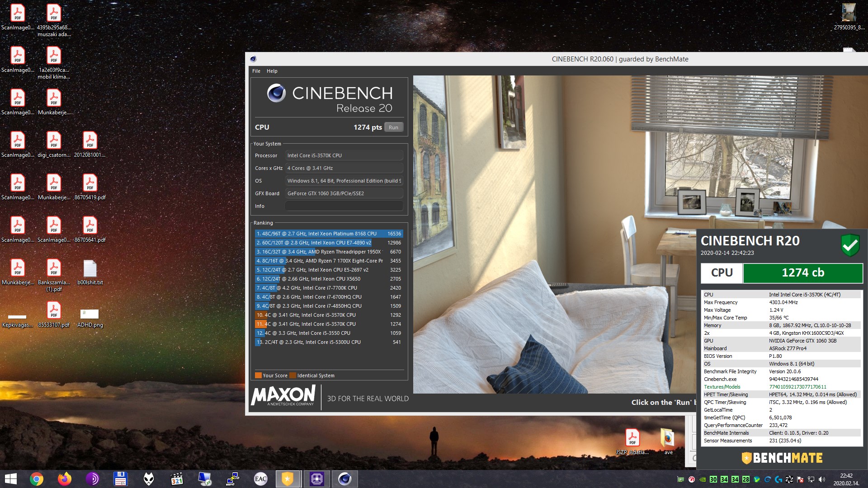Select the 'ave' Firefox file icon
868x488 pixels.
coord(668,441)
